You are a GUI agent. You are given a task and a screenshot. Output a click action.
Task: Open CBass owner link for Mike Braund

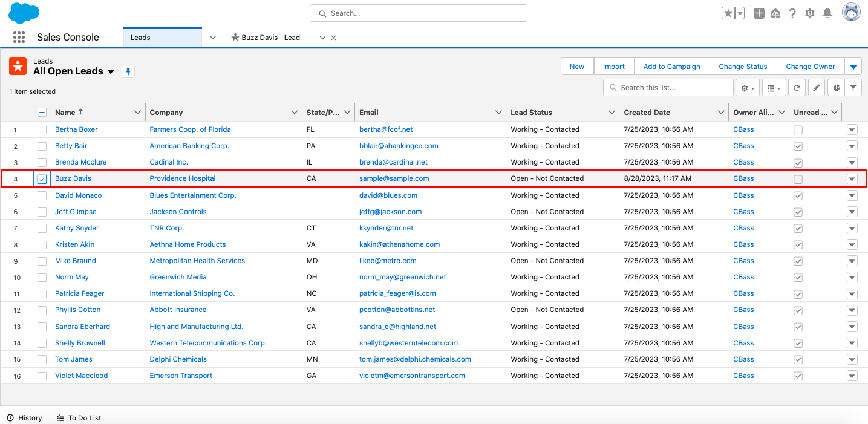[x=743, y=261]
